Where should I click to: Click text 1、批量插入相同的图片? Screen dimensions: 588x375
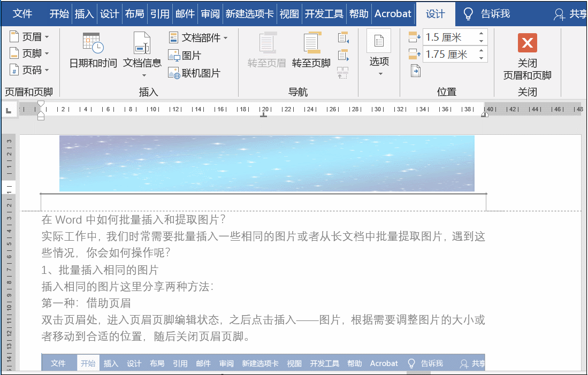(100, 270)
